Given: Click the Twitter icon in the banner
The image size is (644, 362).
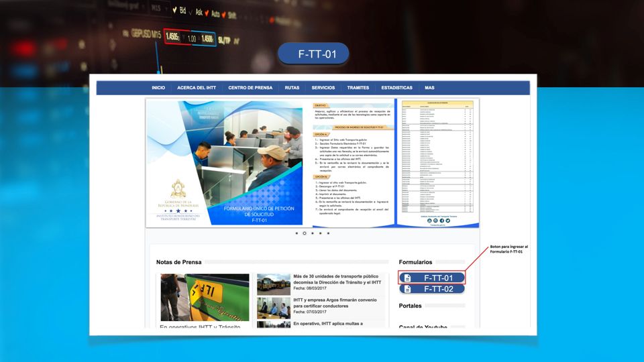Looking at the screenshot, I should click(447, 221).
